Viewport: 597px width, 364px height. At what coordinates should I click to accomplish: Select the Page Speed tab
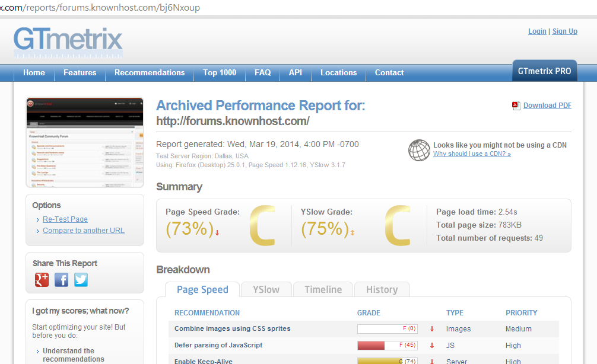point(202,289)
